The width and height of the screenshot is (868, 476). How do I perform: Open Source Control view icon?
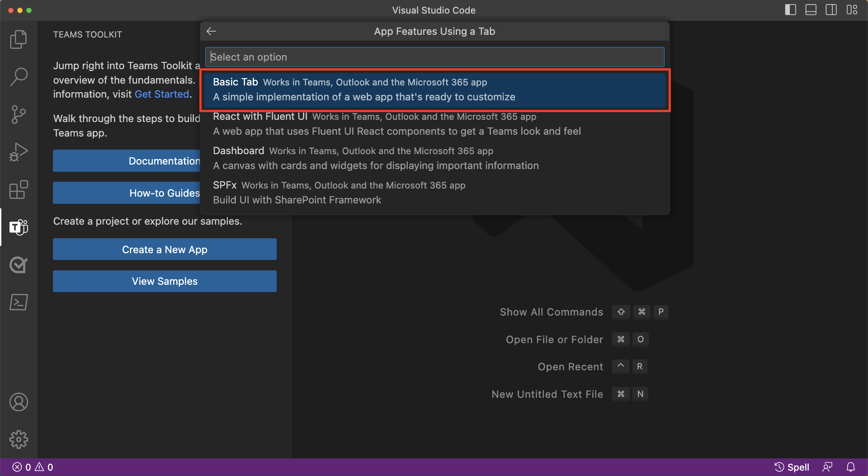click(x=19, y=114)
